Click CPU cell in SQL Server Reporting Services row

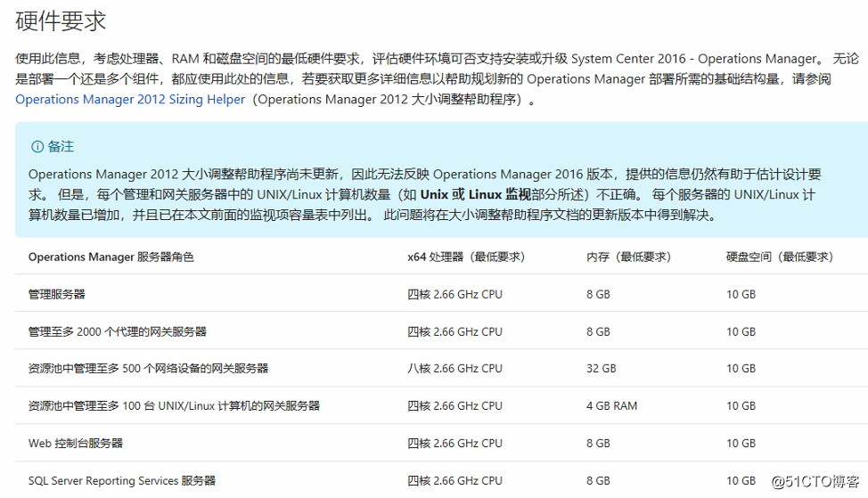tap(455, 481)
